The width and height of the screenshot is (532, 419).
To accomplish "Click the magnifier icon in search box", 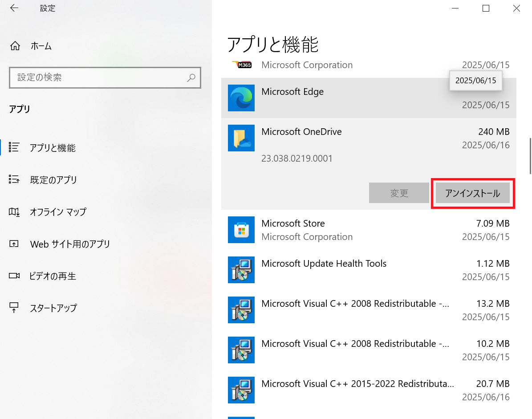I will (x=191, y=77).
